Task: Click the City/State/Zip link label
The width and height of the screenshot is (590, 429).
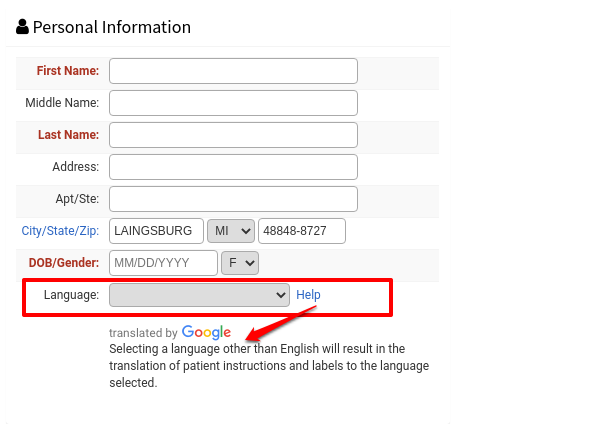Action: coord(60,231)
